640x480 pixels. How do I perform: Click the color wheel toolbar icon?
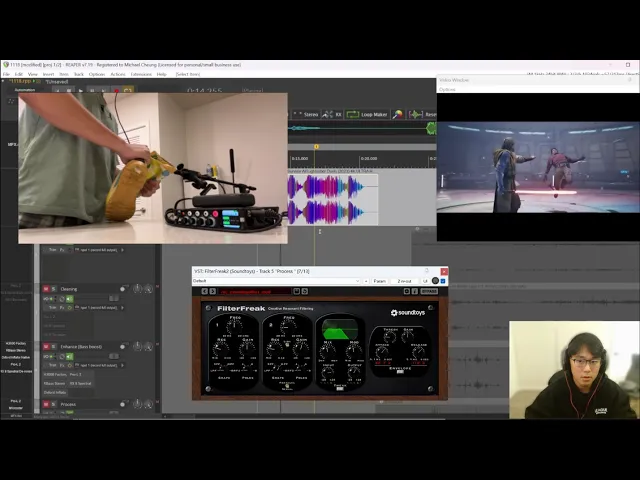[x=398, y=115]
